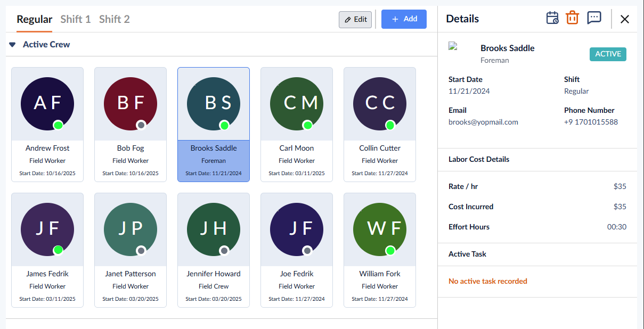Click the brooks@yopmail.com email address
Image resolution: width=644 pixels, height=329 pixels.
pos(483,122)
